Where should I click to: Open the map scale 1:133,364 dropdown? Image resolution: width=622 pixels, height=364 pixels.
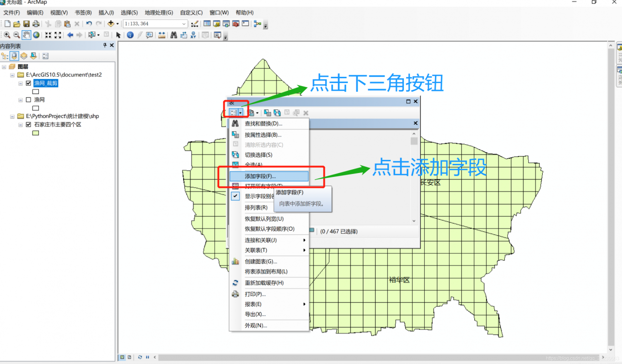(184, 23)
